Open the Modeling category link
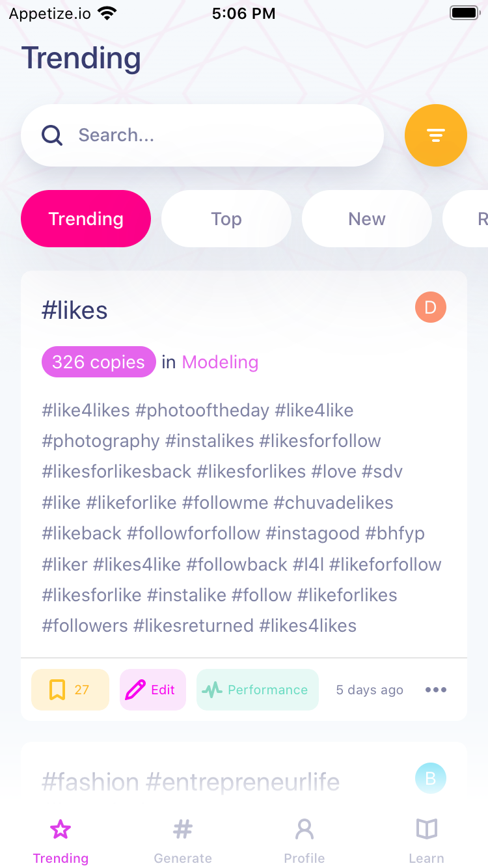Screen dimensions: 488x868 220,362
